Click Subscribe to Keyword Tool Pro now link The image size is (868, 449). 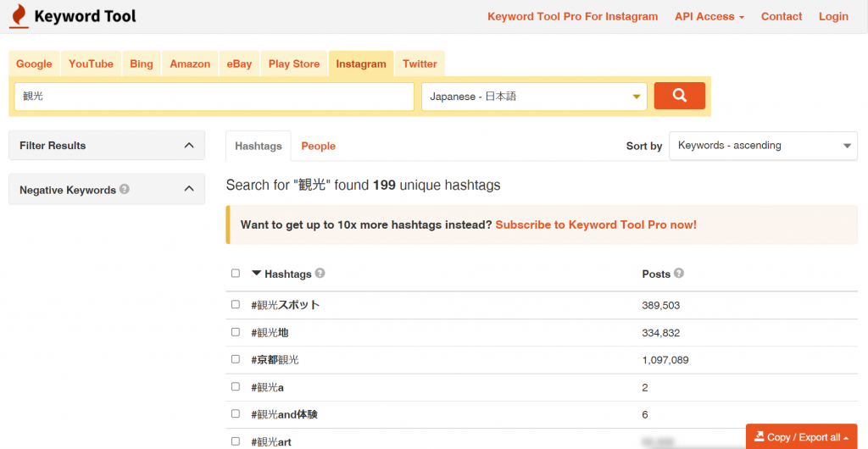(596, 224)
